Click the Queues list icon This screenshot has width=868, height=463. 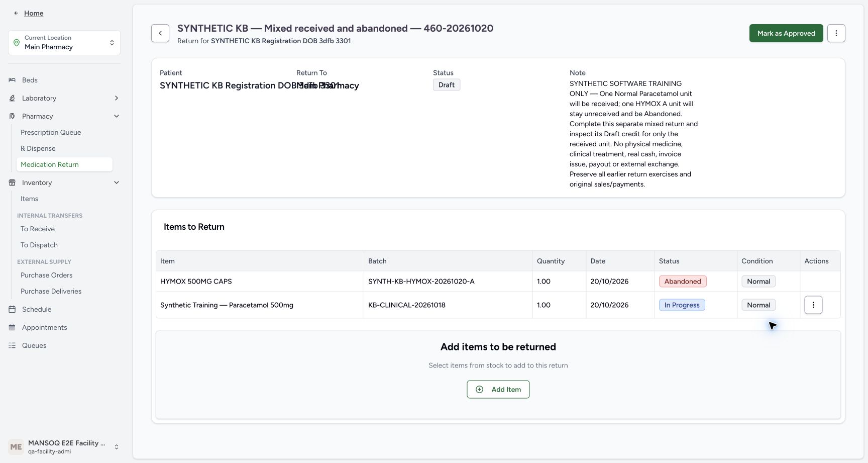[12, 345]
